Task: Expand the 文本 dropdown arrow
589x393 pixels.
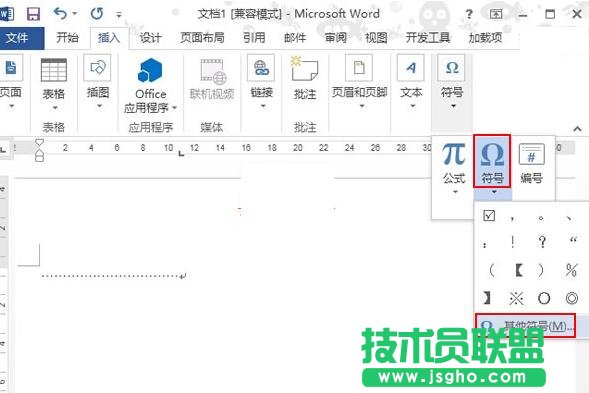Action: click(x=412, y=106)
